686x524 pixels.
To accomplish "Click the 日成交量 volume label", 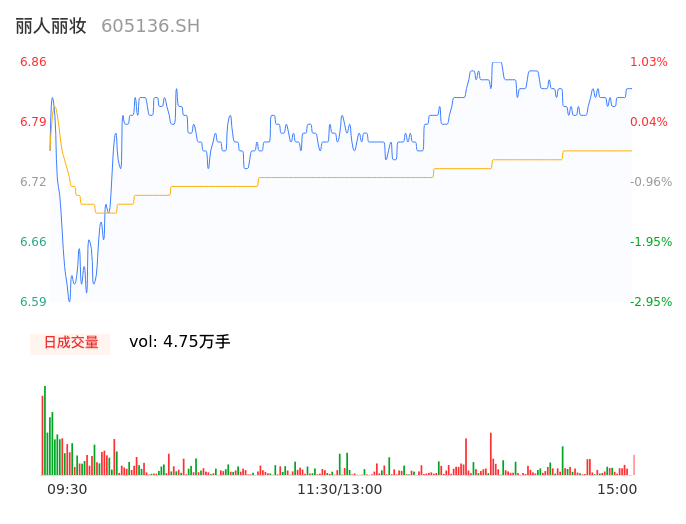I will pos(71,342).
